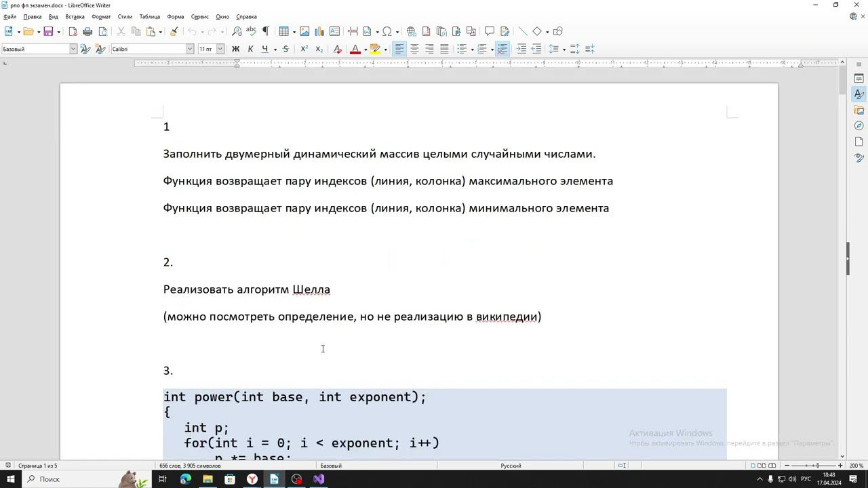The image size is (868, 488).
Task: Open font color dropdown arrow
Action: pyautogui.click(x=365, y=49)
